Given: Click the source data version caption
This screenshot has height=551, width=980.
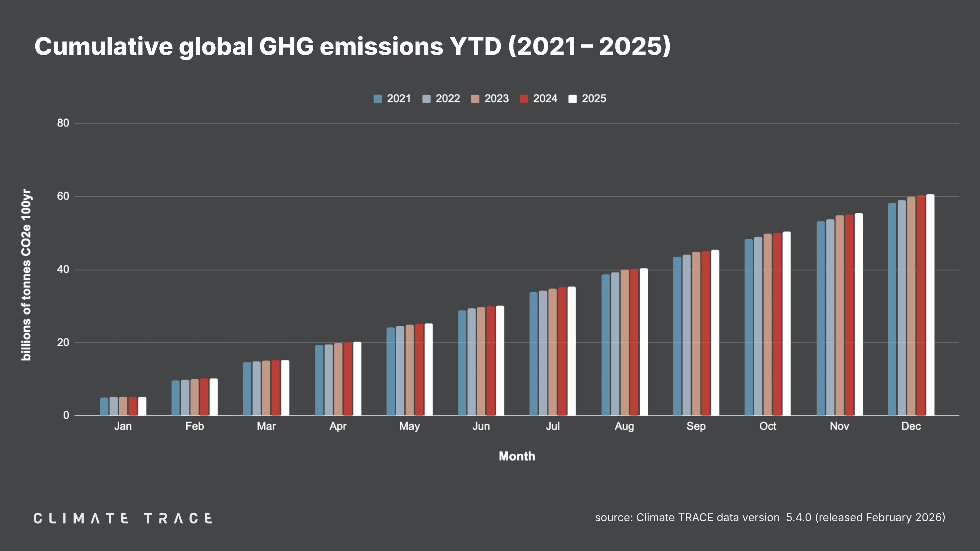Looking at the screenshot, I should (x=770, y=517).
